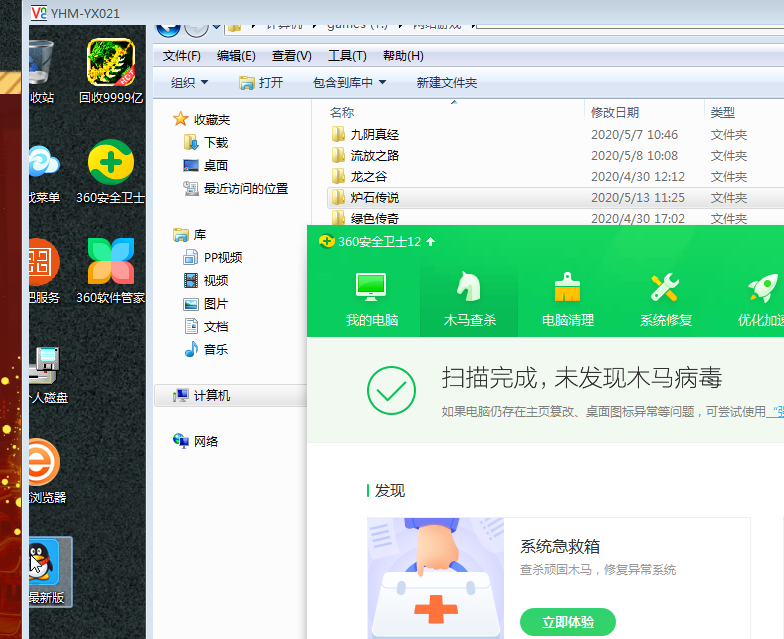The height and width of the screenshot is (639, 784).
Task: Switch to 系统修复 tab
Action: tap(666, 300)
